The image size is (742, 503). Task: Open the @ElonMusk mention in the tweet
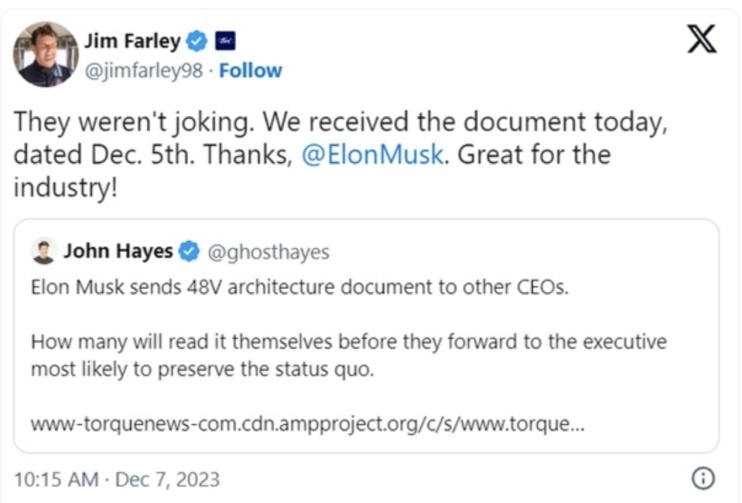[371, 157]
